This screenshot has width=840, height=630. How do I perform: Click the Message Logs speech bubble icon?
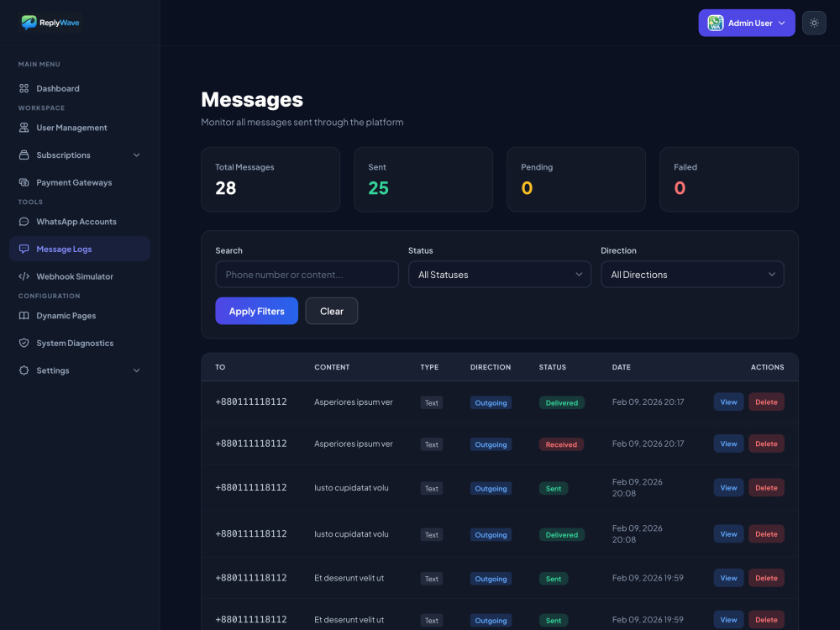pyautogui.click(x=24, y=249)
